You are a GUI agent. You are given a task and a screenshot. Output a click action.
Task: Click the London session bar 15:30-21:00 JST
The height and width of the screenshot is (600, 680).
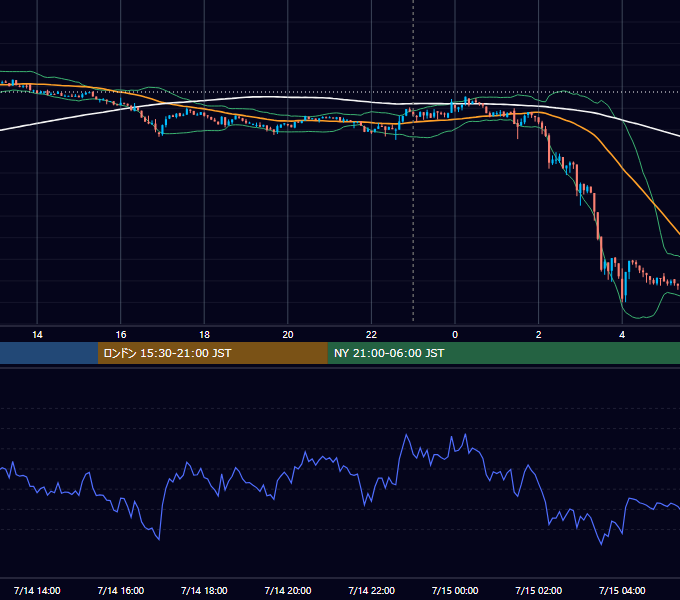pyautogui.click(x=212, y=353)
